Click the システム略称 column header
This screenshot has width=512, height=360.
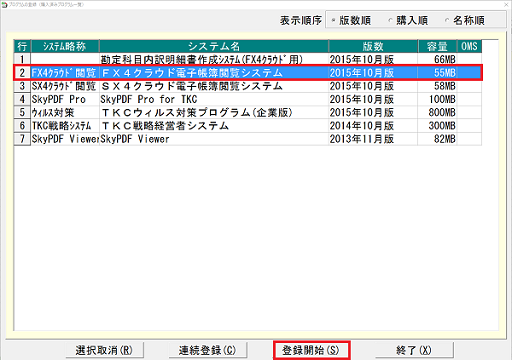click(x=65, y=46)
